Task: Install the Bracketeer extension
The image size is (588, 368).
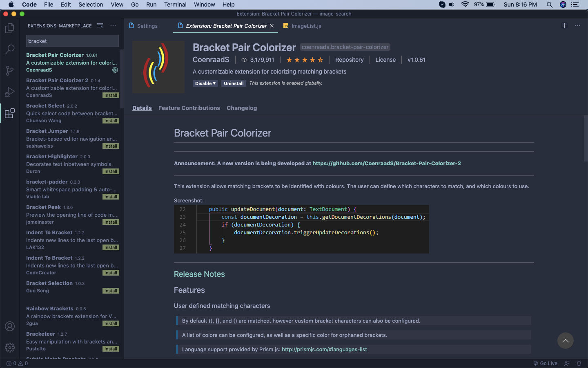Action: click(x=111, y=349)
